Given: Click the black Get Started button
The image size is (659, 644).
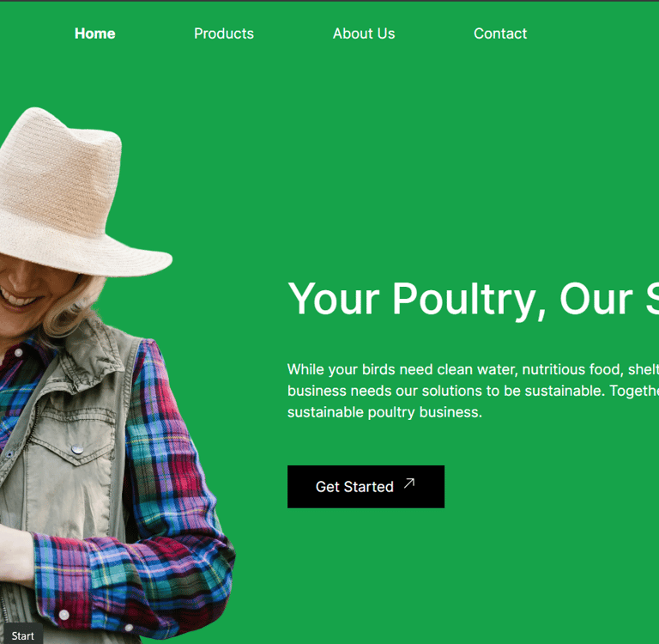Looking at the screenshot, I should 366,487.
